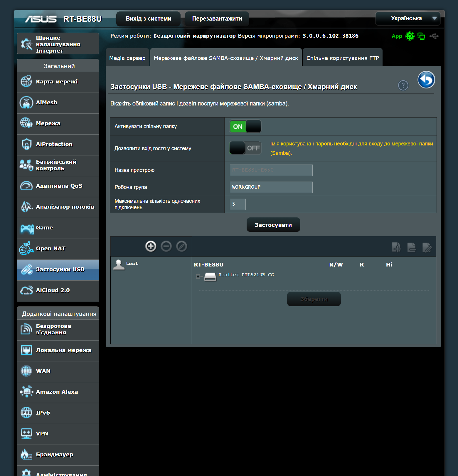Click Вихід з системи logout button

click(x=149, y=19)
